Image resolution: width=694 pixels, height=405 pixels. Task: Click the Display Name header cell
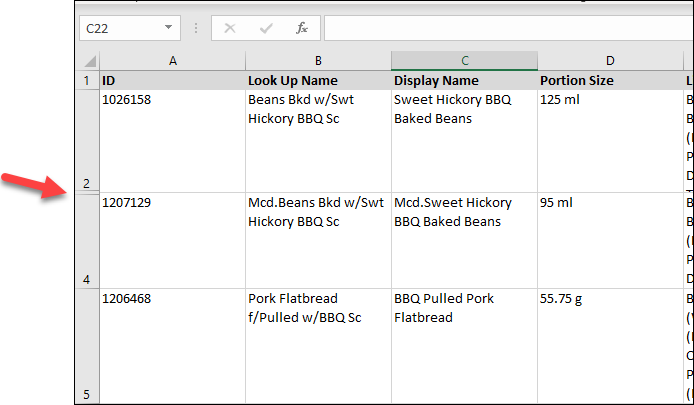coord(464,81)
